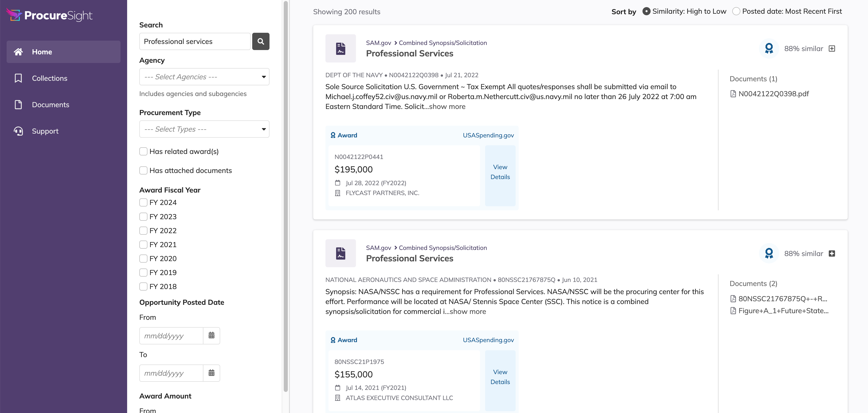Open USASpending.gov link on NASA award

coord(488,340)
